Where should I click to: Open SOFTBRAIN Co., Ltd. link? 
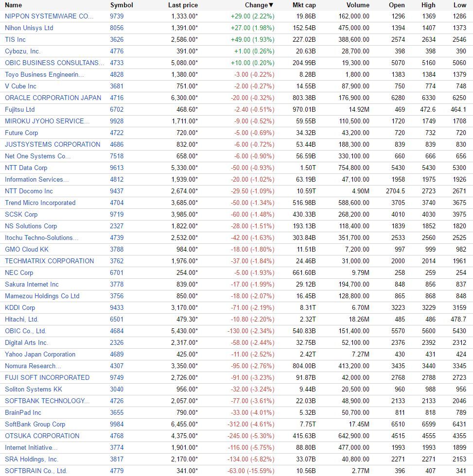coord(36,471)
